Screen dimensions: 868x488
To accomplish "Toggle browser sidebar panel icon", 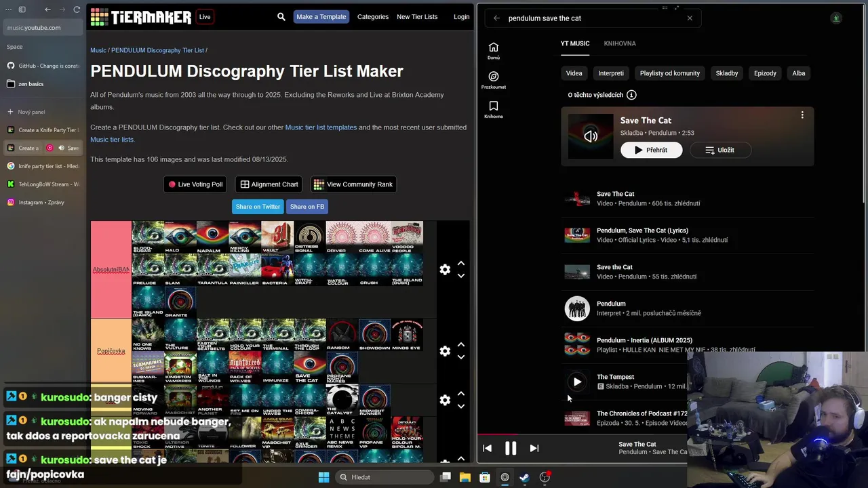I will (22, 9).
